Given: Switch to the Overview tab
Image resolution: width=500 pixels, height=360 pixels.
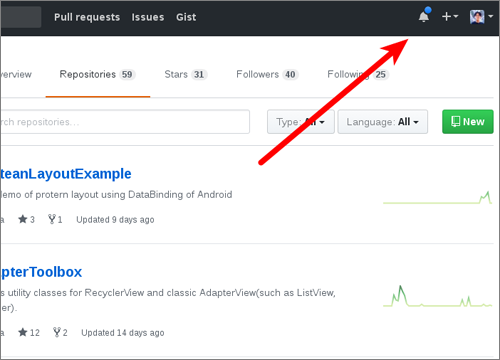Looking at the screenshot, I should [x=16, y=74].
